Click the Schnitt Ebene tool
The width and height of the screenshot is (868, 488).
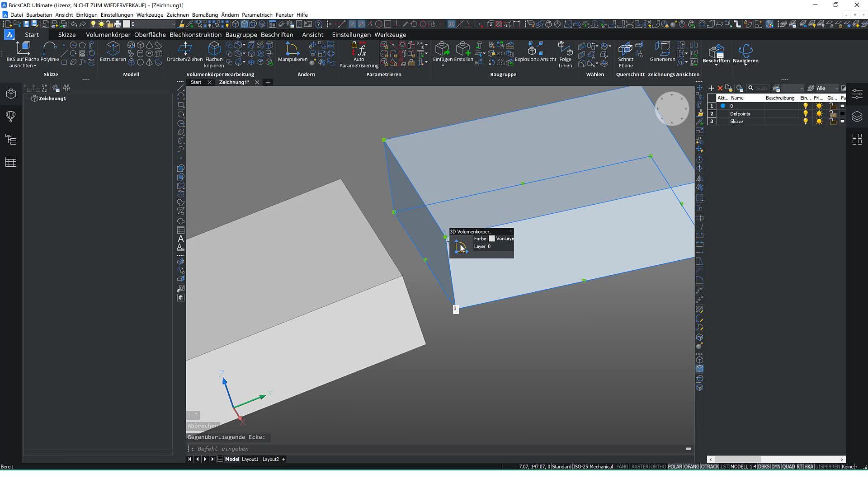pyautogui.click(x=626, y=54)
